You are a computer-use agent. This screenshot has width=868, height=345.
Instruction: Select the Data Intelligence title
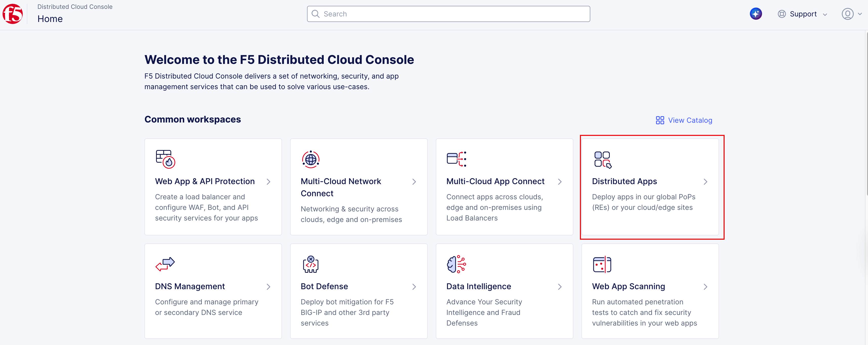[479, 286]
